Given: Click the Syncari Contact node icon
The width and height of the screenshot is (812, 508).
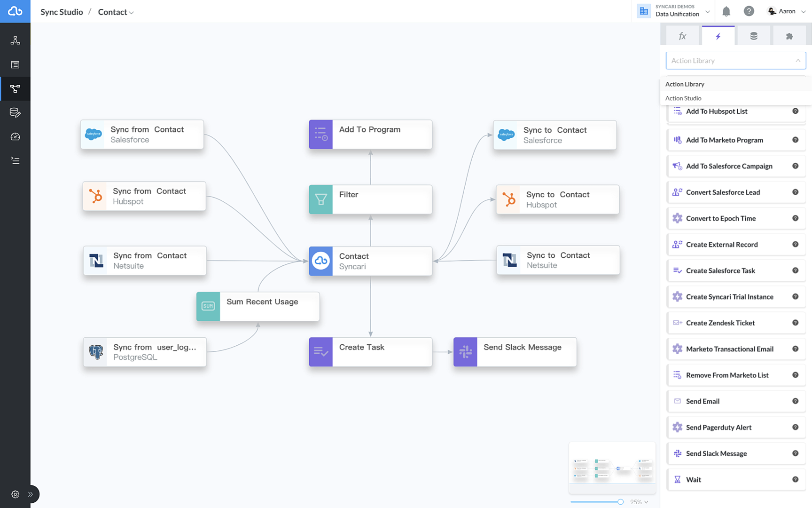Looking at the screenshot, I should [321, 261].
